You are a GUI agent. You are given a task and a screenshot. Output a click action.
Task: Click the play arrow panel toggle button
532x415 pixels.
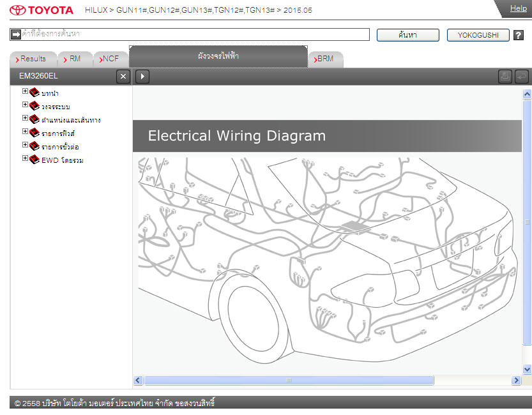pyautogui.click(x=142, y=77)
